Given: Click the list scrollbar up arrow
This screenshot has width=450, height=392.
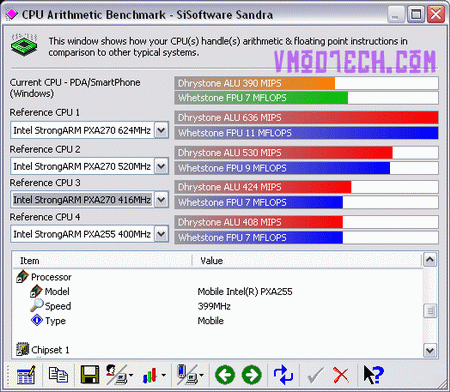Looking at the screenshot, I should point(430,259).
